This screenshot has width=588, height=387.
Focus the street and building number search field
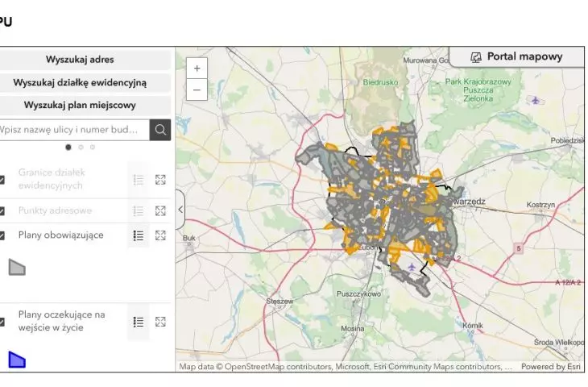(73, 130)
